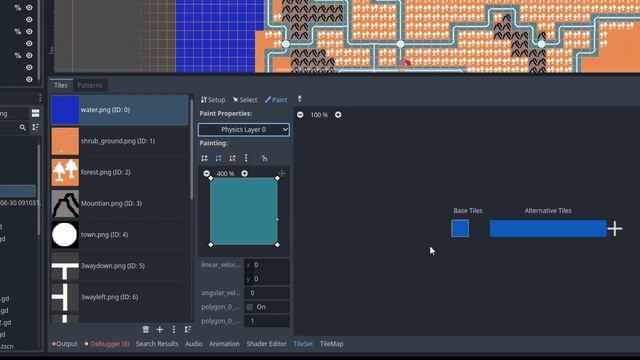Open the TileSet bottom panel
The height and width of the screenshot is (360, 640).
point(303,344)
